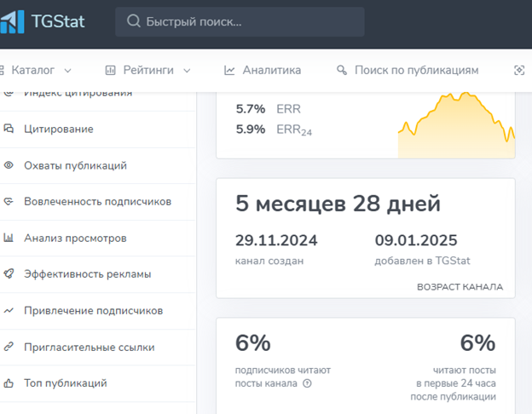The width and height of the screenshot is (532, 414).
Task: Click the thumbs-up icon for Топ публикаций
Action: [9, 383]
